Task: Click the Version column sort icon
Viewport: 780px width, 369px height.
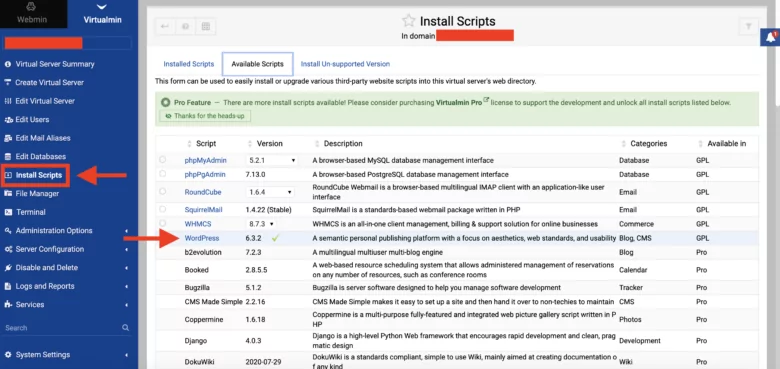Action: 250,144
